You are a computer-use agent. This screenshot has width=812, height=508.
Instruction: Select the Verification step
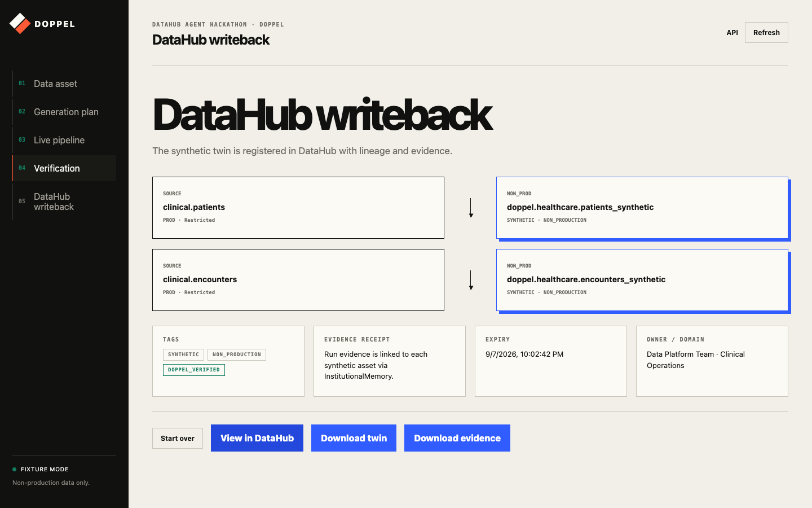point(64,168)
